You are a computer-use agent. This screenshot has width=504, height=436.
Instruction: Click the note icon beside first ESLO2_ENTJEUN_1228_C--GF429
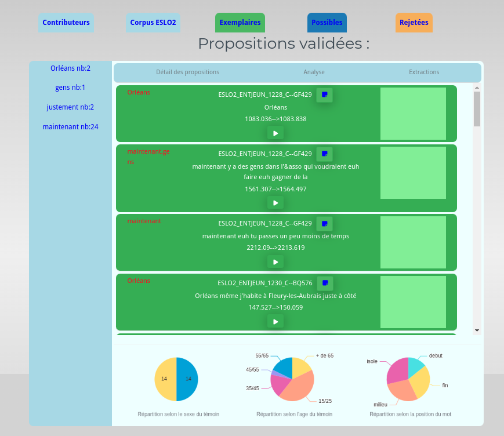point(324,95)
